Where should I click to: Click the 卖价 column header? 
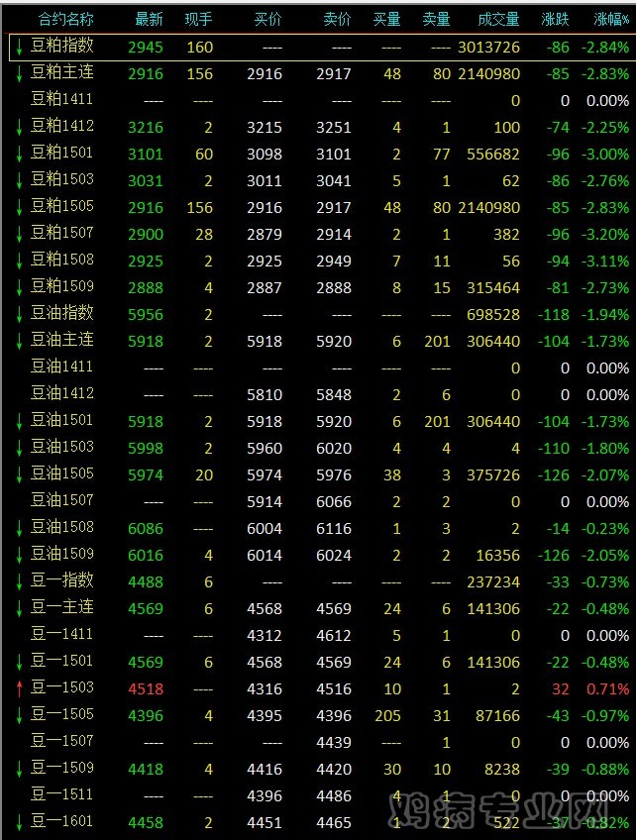(337, 20)
